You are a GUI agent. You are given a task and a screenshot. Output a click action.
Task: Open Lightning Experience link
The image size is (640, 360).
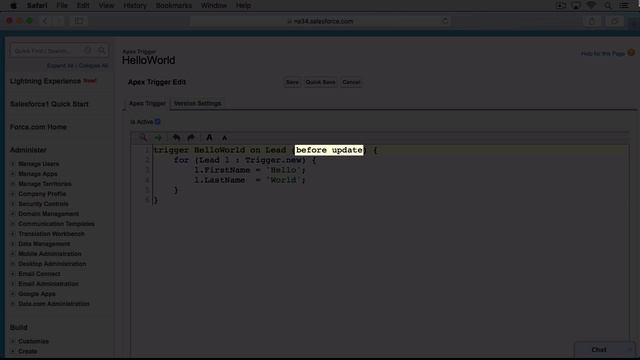(x=45, y=81)
